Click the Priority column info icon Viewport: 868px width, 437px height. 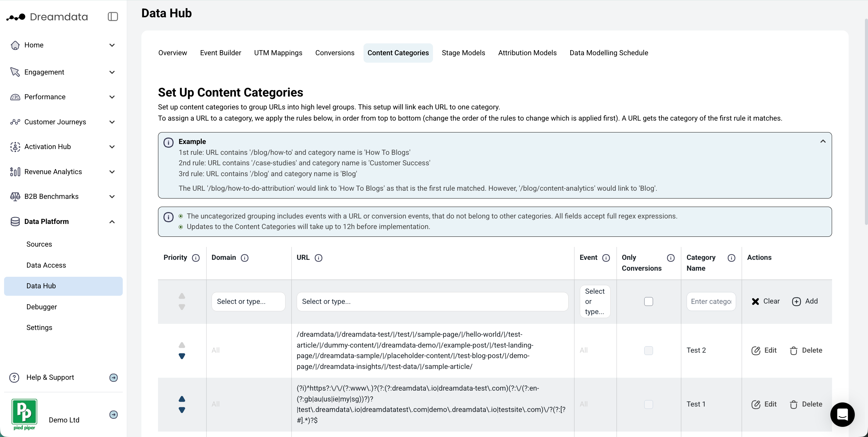coord(196,258)
